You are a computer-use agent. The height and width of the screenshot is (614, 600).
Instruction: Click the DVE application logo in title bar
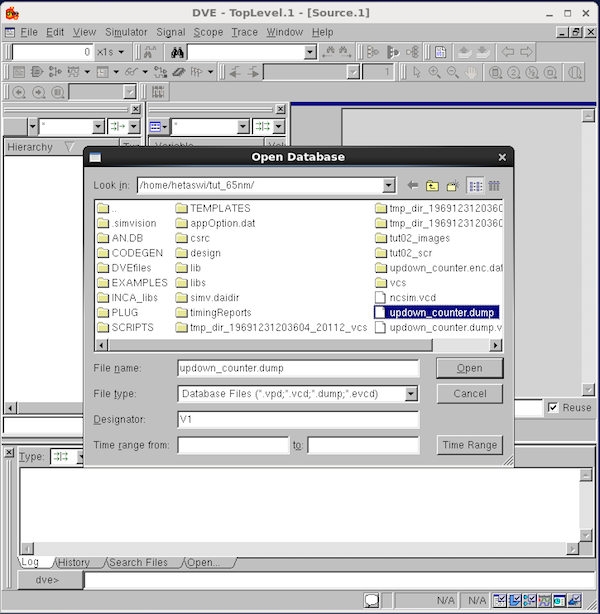[12, 13]
